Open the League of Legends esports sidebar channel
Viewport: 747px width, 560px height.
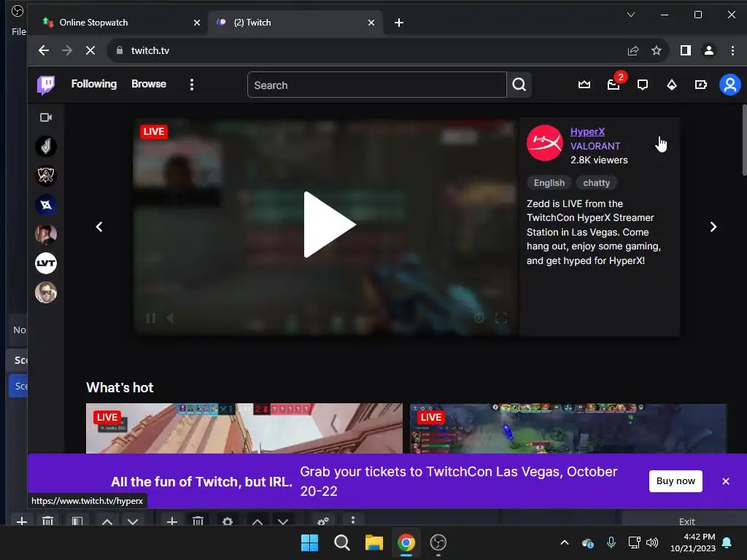pyautogui.click(x=46, y=176)
